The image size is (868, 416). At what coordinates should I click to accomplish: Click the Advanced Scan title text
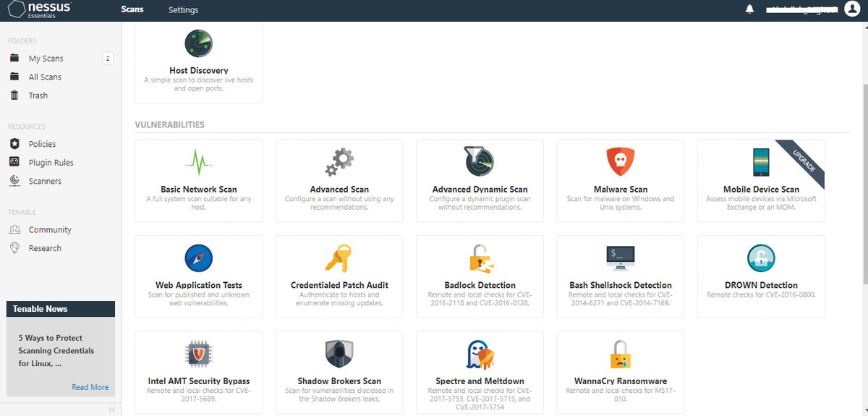(x=339, y=190)
